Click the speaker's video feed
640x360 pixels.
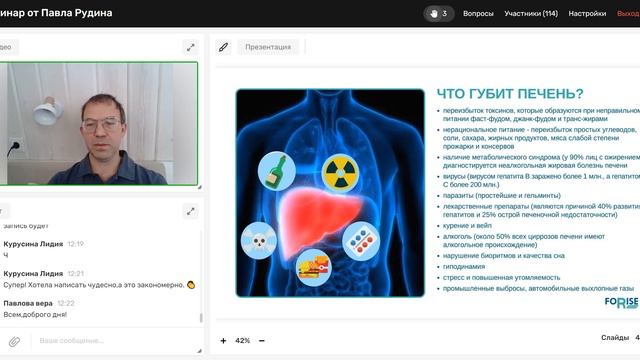[x=98, y=123]
